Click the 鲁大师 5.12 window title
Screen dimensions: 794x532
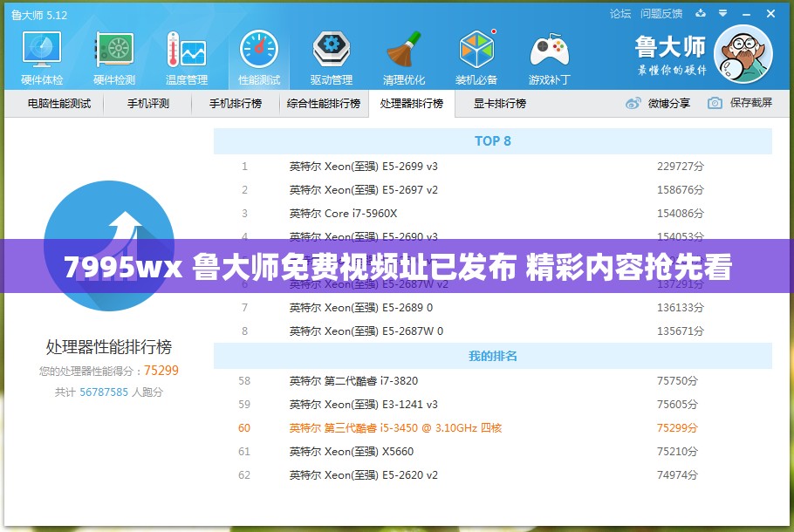39,15
